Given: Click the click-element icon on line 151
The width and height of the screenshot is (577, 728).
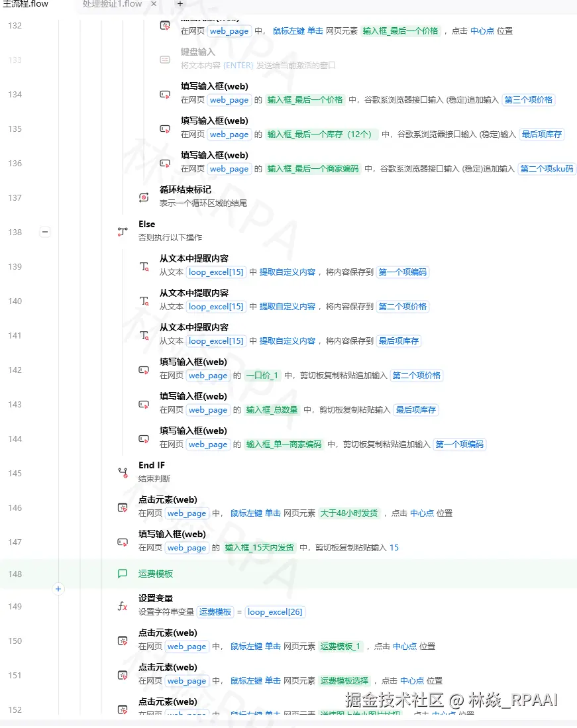Looking at the screenshot, I should coord(123,675).
